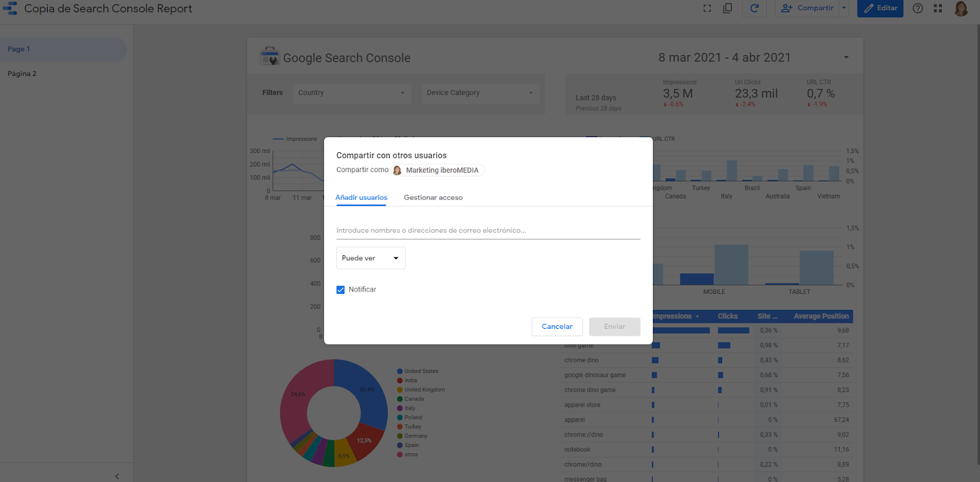Enter fullscreen presentation mode icon

707,9
